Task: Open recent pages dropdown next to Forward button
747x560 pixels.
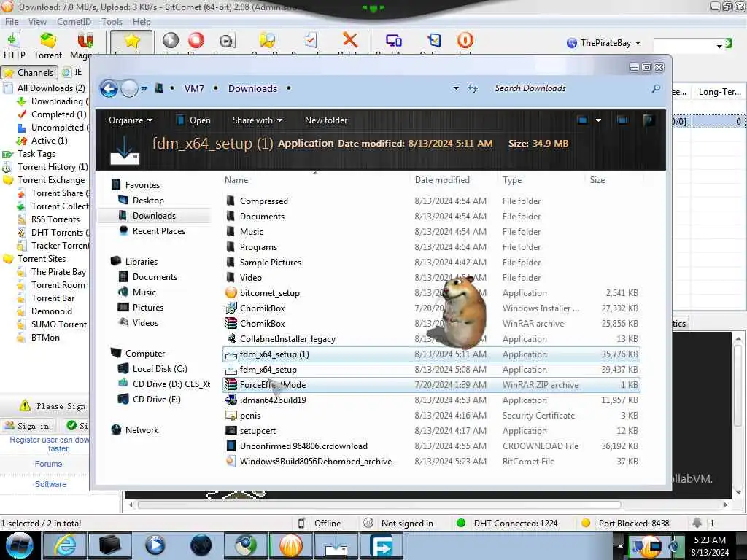Action: coord(144,88)
